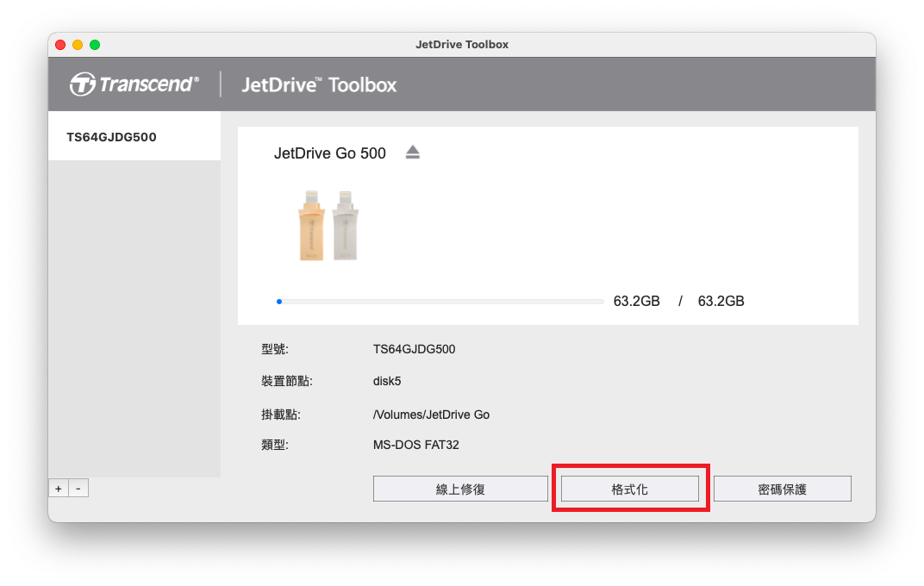
Task: Close the JetDrive Toolbox window
Action: 60,45
